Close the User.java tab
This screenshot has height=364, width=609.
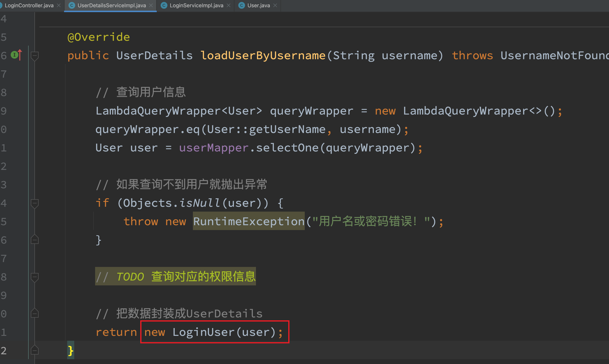point(275,5)
